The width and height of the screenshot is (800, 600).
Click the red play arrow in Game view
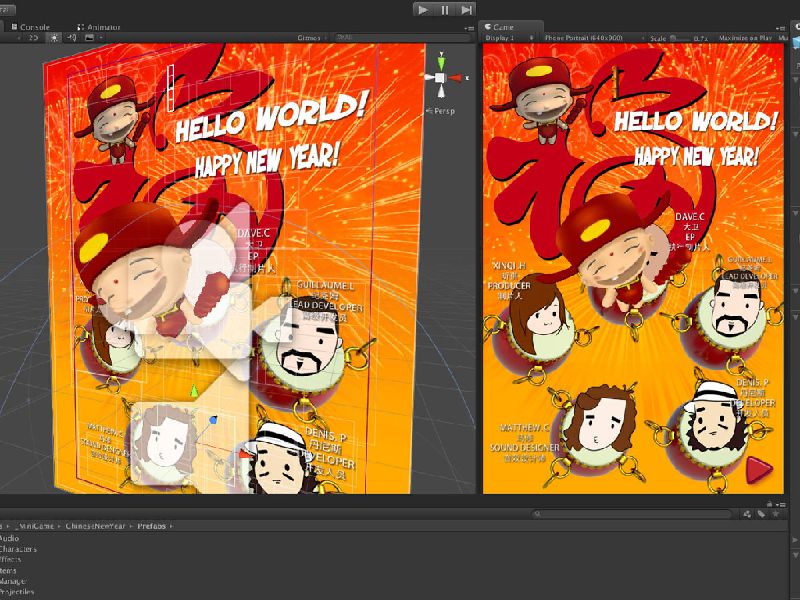[x=762, y=469]
